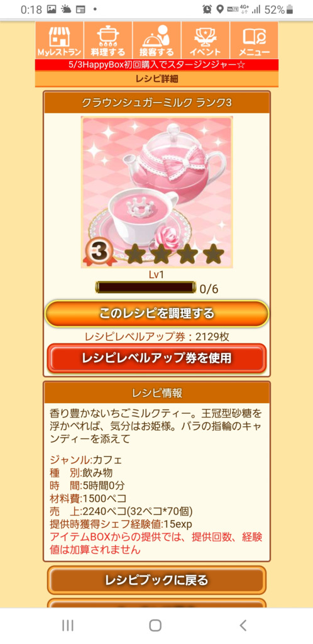Tap the alarm clock status icon

click(206, 9)
